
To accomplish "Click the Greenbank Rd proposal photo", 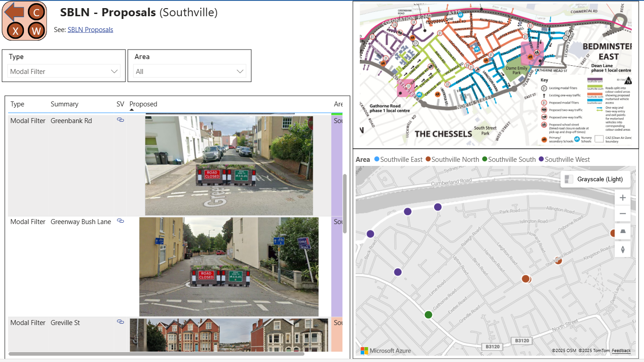I will pos(229,165).
